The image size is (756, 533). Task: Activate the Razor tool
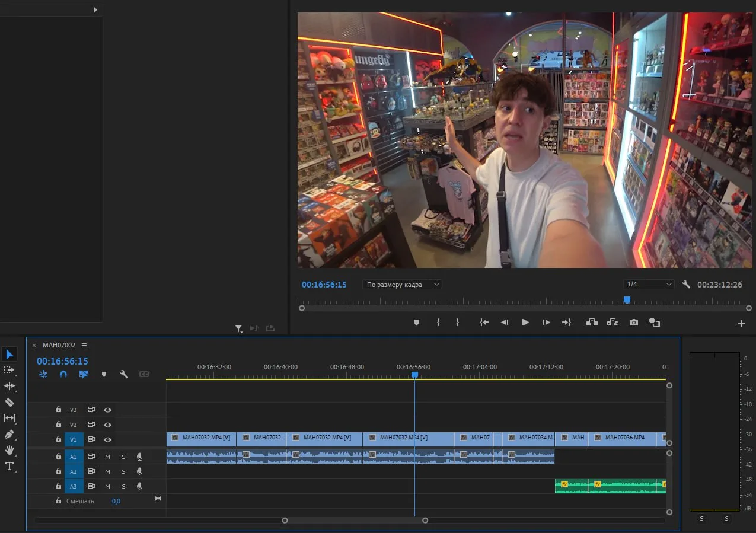point(9,402)
